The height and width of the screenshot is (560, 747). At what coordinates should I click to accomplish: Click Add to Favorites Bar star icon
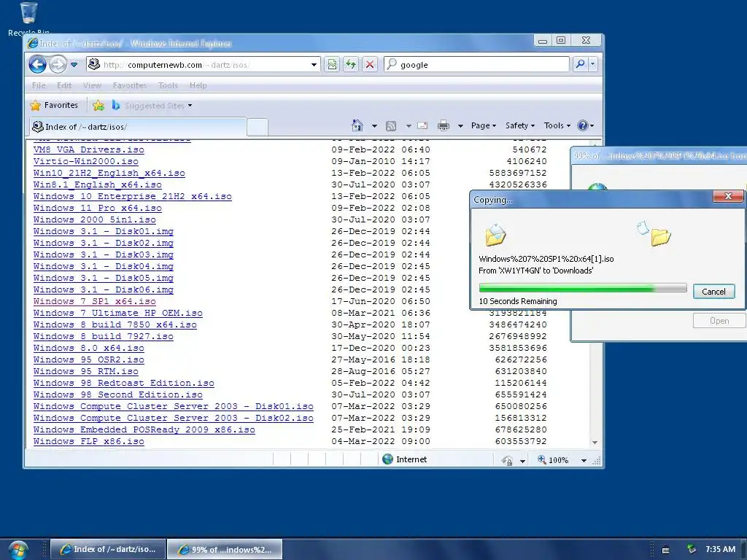click(x=98, y=106)
